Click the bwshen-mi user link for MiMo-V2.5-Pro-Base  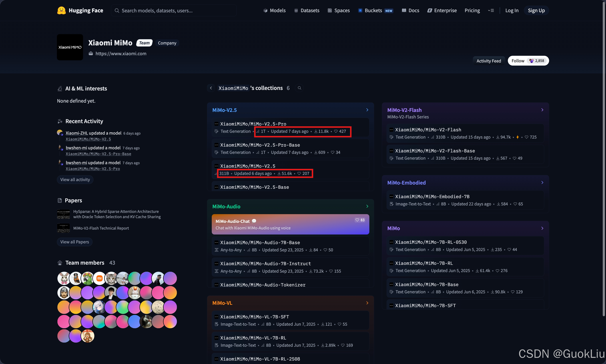pos(76,148)
